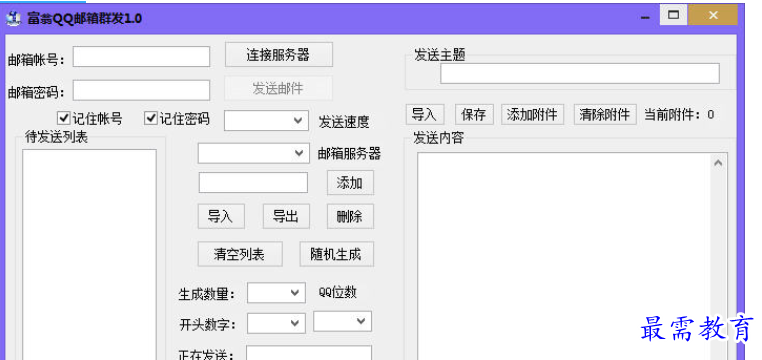Maximize the 富翁QQ邮箱群发 window

pyautogui.click(x=673, y=15)
